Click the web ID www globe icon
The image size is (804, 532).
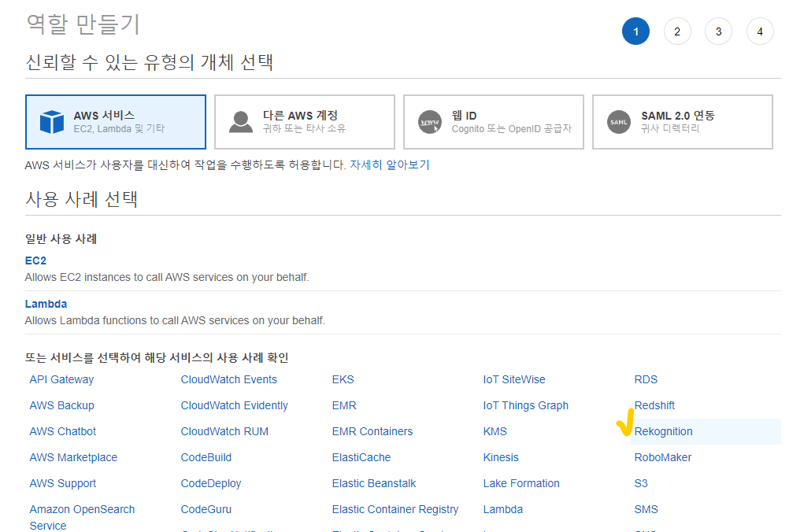(x=430, y=122)
